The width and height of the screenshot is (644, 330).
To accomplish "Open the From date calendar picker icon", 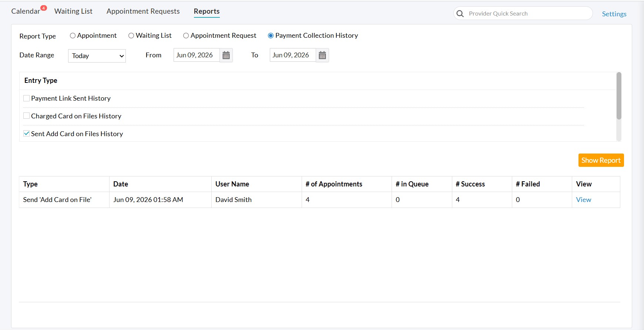I will point(226,55).
